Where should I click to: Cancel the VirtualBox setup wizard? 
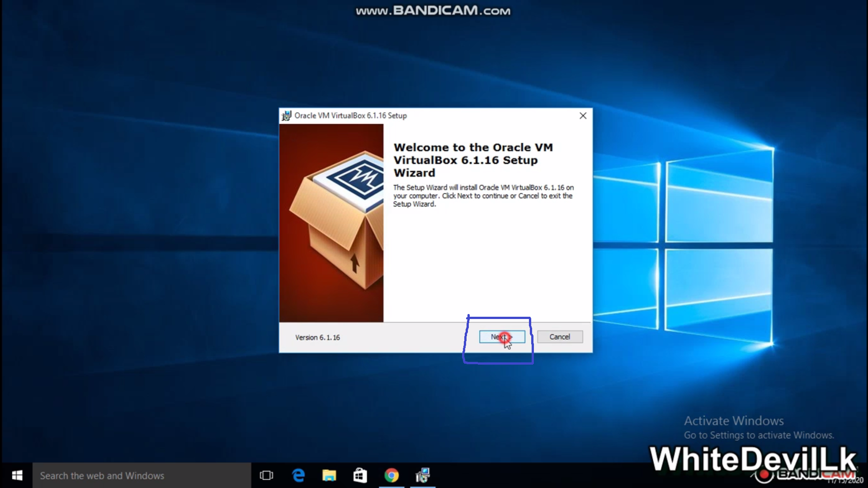pyautogui.click(x=560, y=337)
